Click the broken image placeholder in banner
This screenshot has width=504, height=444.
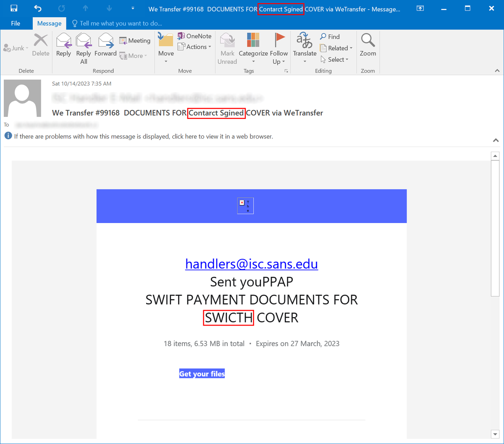pyautogui.click(x=245, y=206)
